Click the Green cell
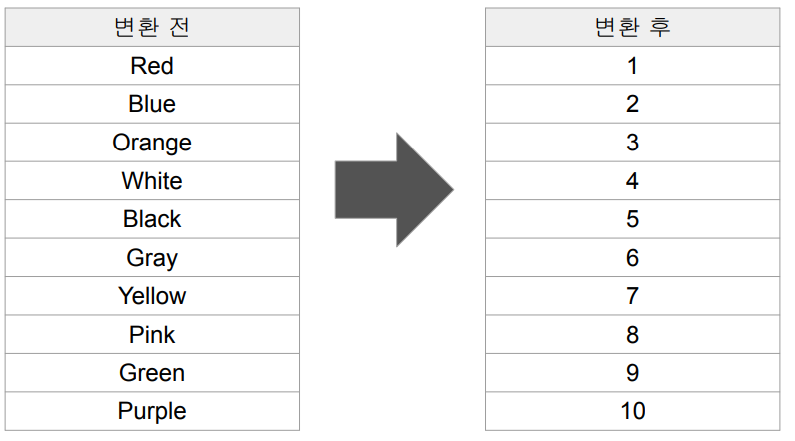The width and height of the screenshot is (795, 441). click(x=152, y=373)
